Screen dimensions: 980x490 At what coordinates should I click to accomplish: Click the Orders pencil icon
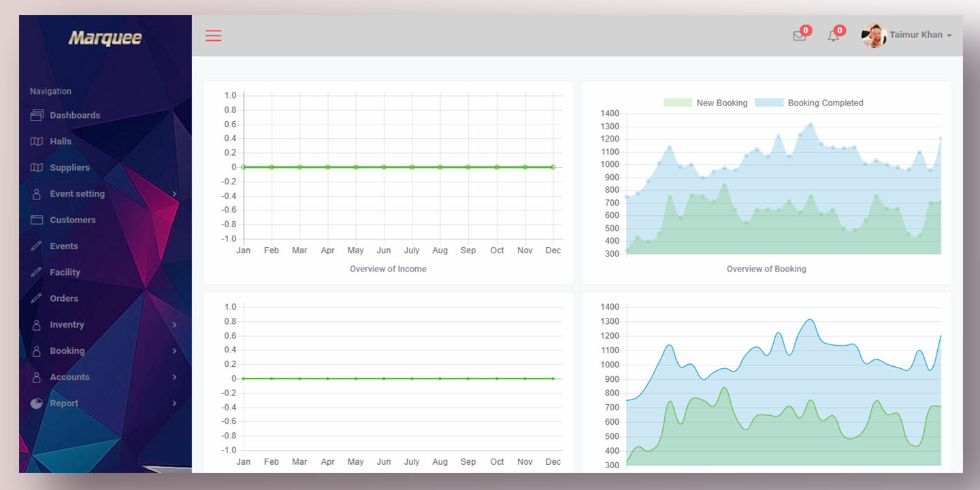[x=37, y=299]
